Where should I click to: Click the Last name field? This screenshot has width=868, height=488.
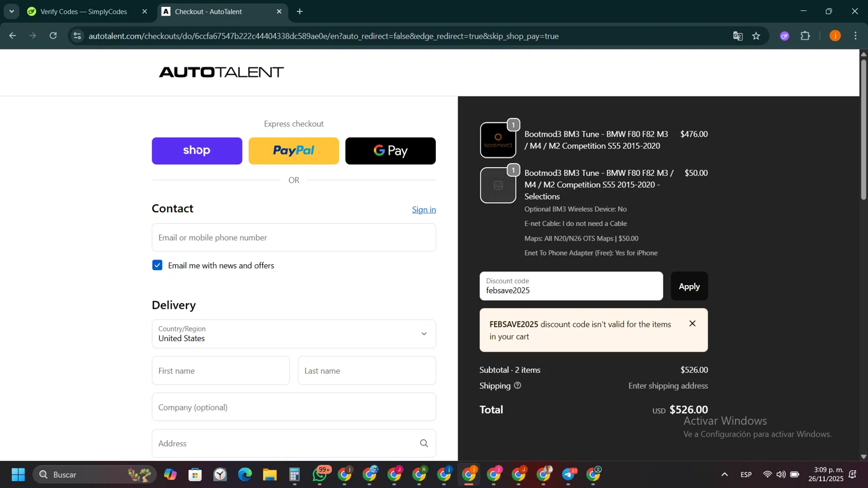(367, 371)
